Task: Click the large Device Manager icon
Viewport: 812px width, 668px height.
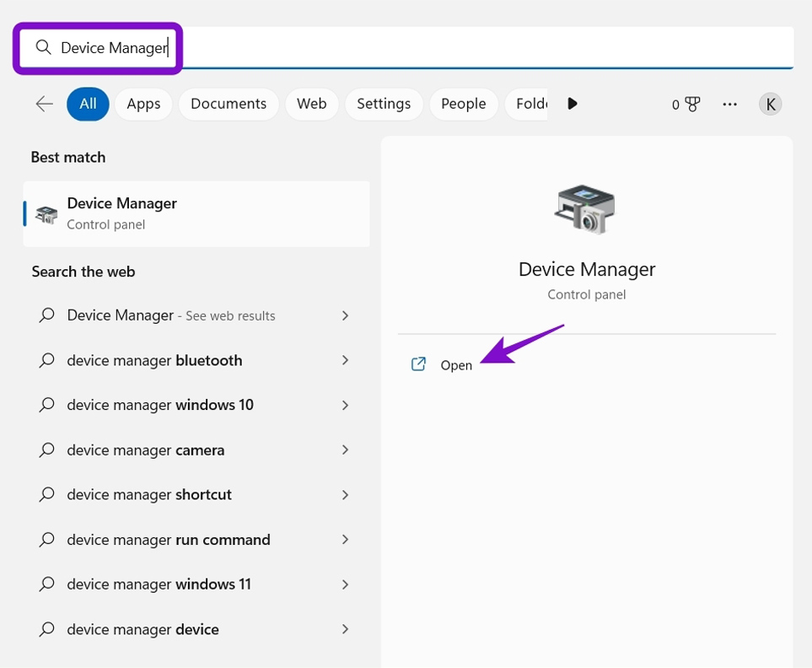Action: coord(586,209)
